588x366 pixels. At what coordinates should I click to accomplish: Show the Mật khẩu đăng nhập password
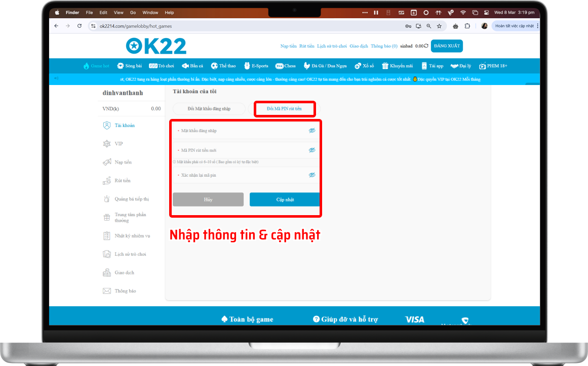tap(312, 131)
